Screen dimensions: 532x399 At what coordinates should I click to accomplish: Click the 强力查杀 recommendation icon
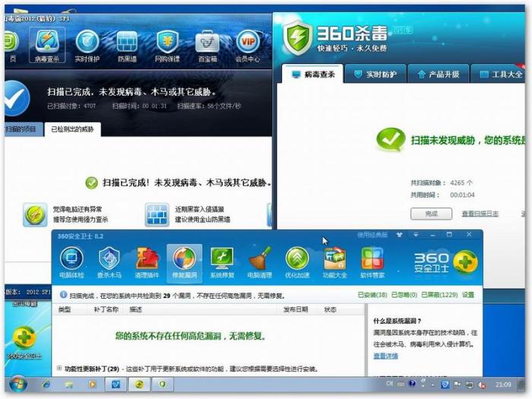[x=35, y=214]
